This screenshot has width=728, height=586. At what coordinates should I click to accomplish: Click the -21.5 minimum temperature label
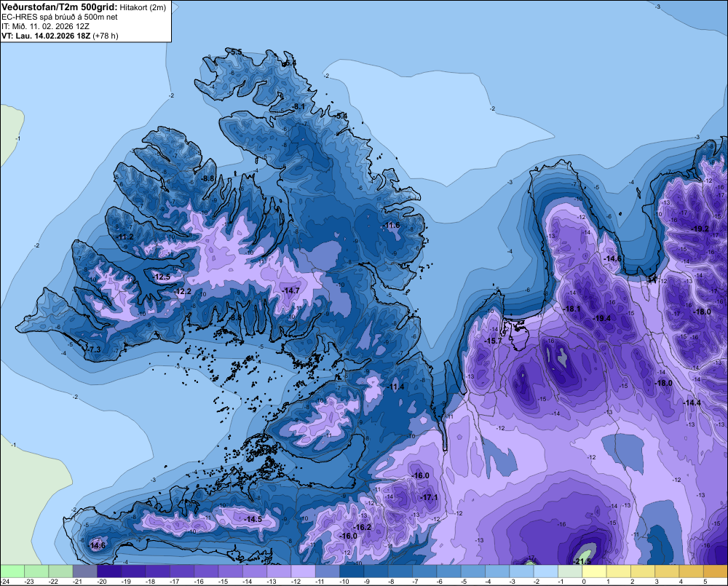(x=582, y=561)
